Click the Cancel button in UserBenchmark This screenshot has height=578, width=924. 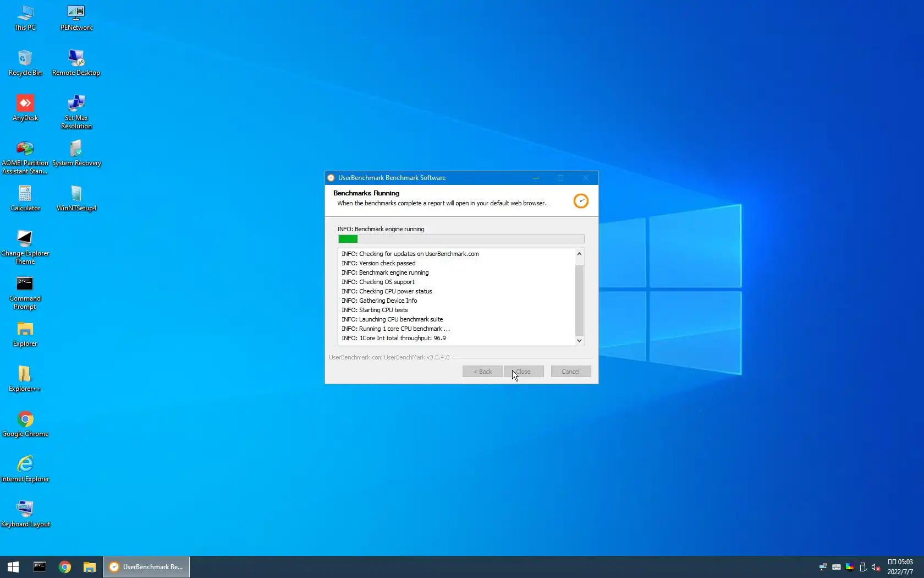pyautogui.click(x=571, y=372)
